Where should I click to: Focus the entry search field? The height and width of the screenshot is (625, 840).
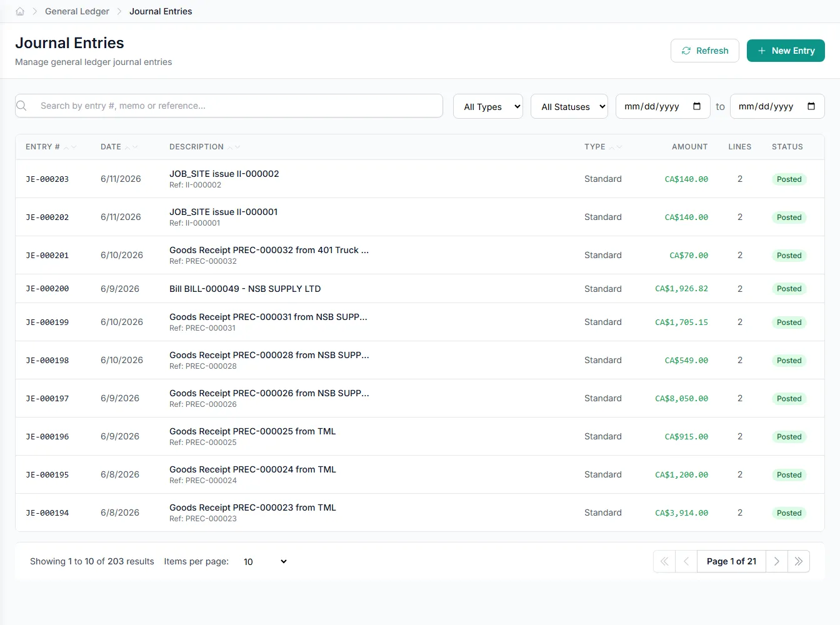click(x=229, y=106)
